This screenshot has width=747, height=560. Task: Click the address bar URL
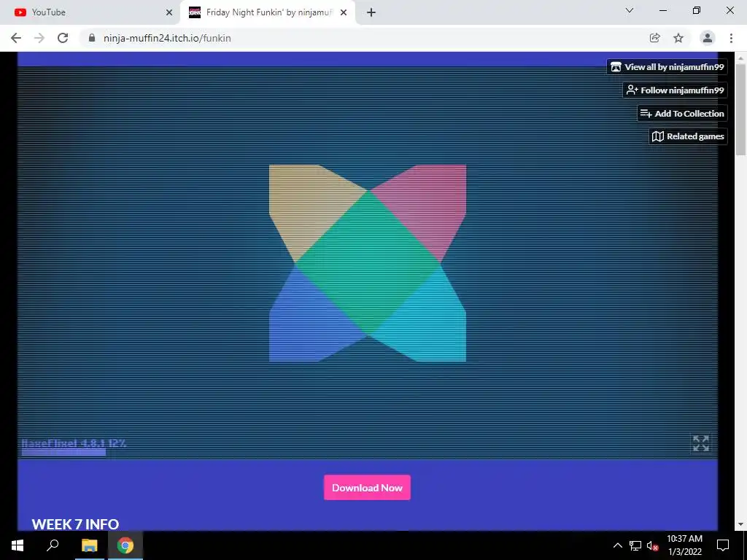click(167, 38)
